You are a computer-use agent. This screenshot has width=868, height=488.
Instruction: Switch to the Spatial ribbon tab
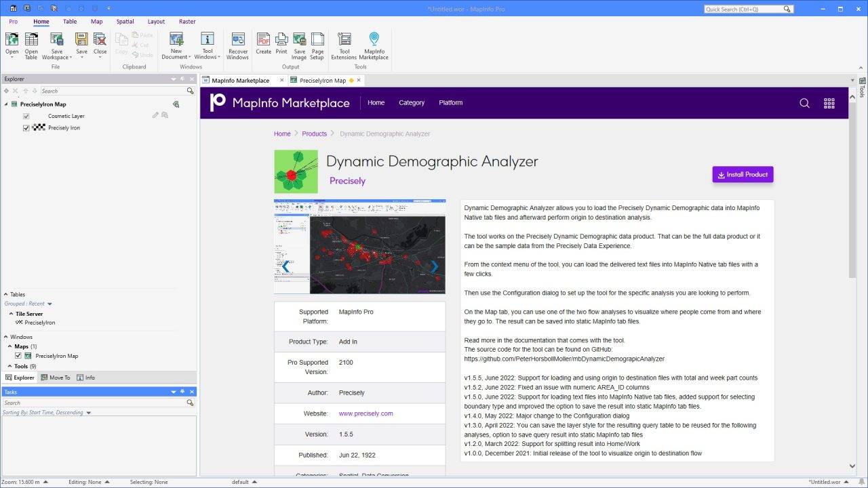pyautogui.click(x=125, y=22)
